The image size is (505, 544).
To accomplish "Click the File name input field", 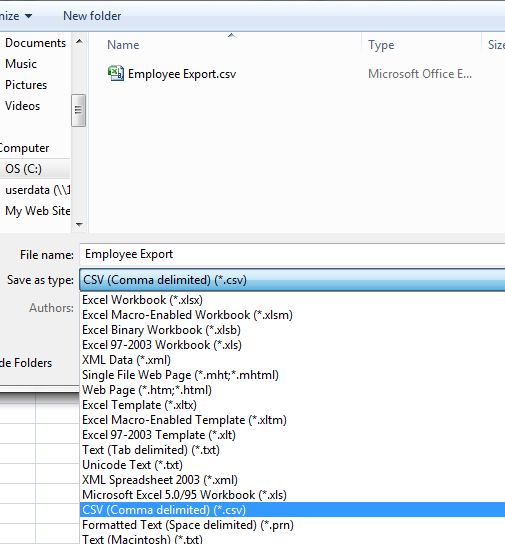I will 292,254.
